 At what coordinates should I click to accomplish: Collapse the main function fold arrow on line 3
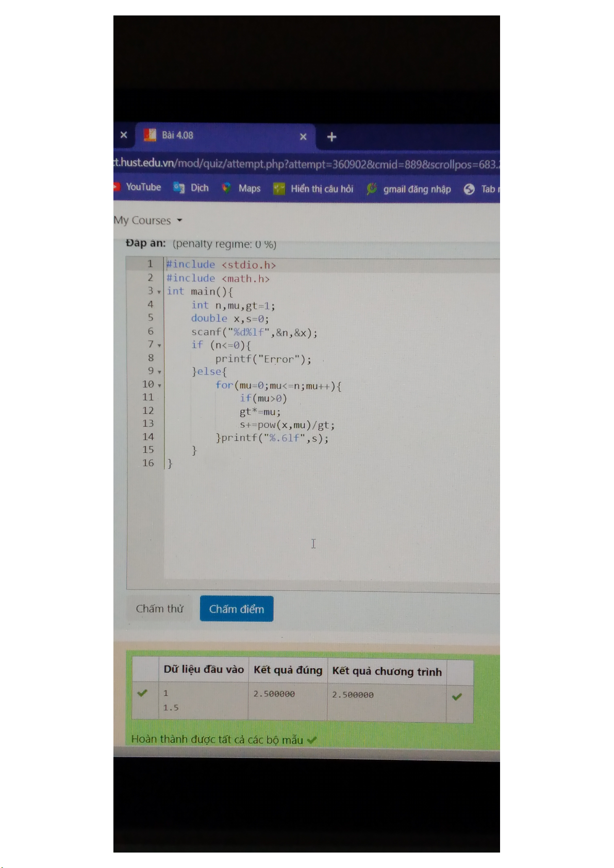(x=159, y=292)
